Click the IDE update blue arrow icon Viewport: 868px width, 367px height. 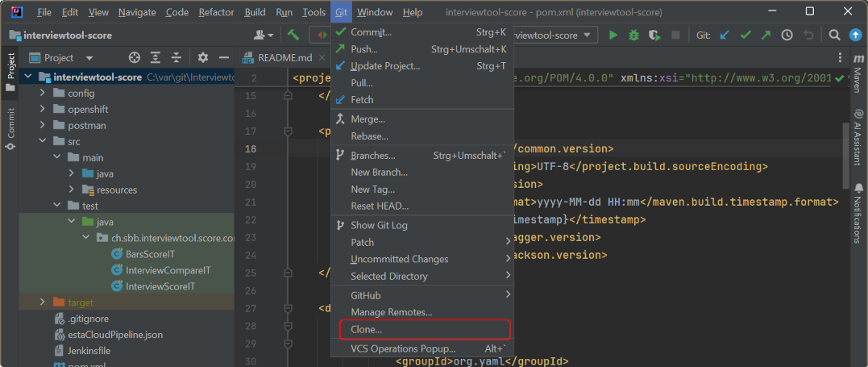(855, 35)
